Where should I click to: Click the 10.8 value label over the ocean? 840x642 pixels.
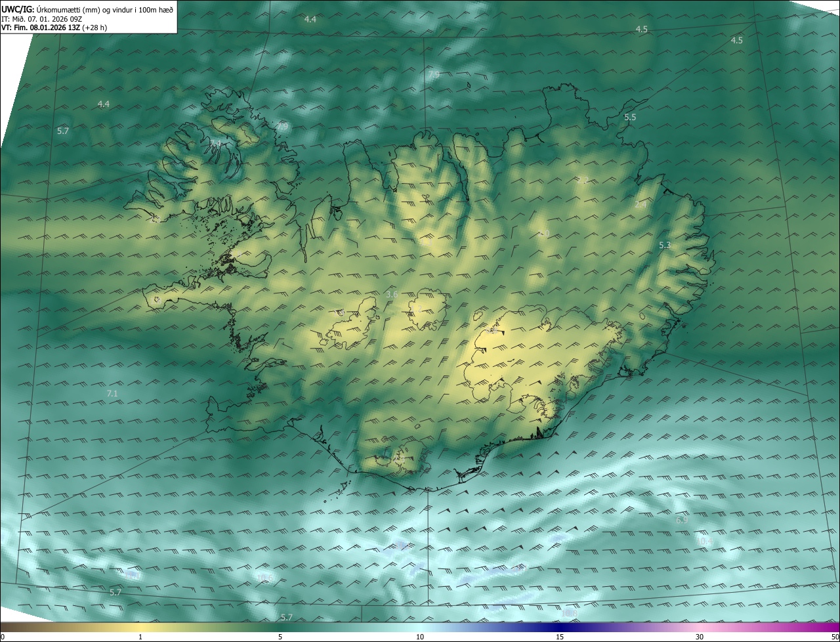[569, 613]
